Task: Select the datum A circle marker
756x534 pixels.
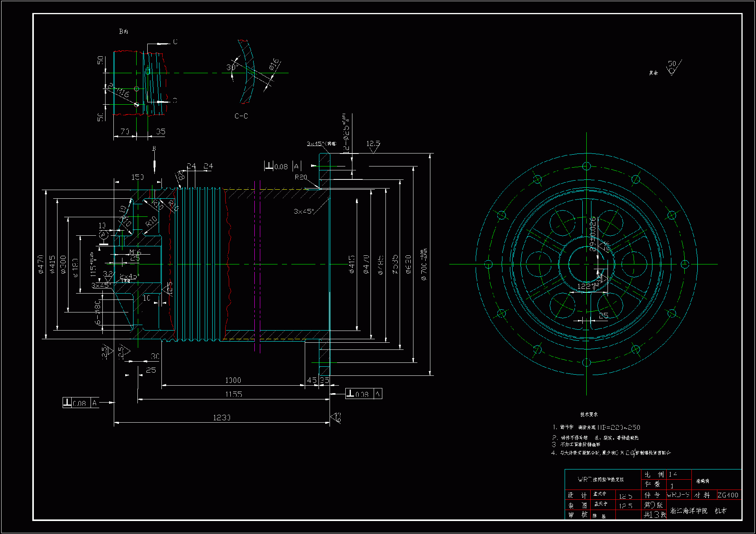Action: click(x=103, y=235)
